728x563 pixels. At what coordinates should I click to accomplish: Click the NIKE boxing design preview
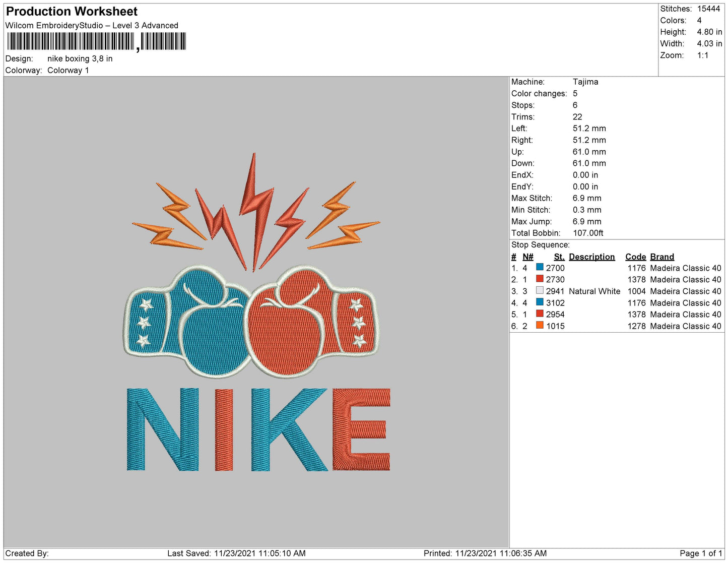pyautogui.click(x=257, y=312)
